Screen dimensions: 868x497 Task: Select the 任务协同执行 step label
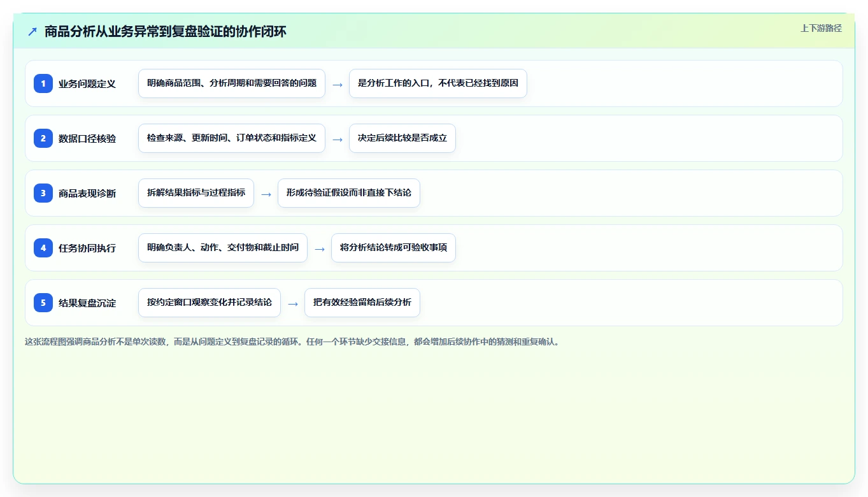[87, 248]
